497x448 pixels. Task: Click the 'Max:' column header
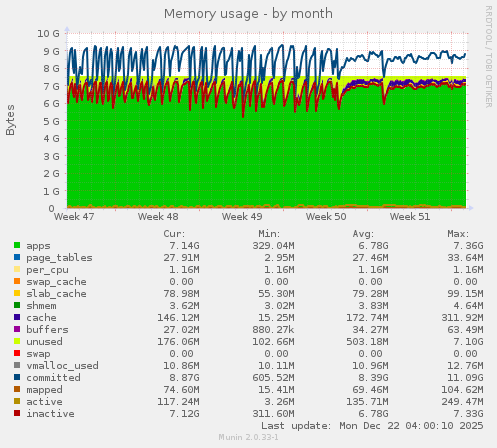click(458, 234)
